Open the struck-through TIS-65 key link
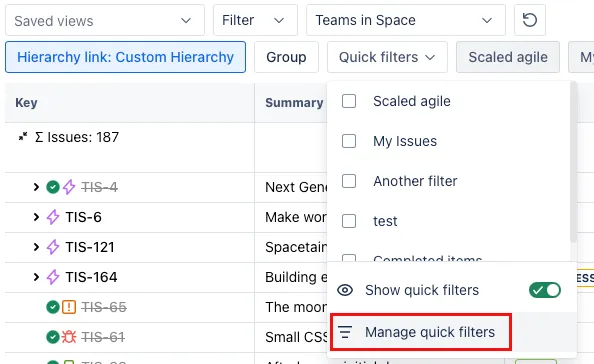 point(104,307)
